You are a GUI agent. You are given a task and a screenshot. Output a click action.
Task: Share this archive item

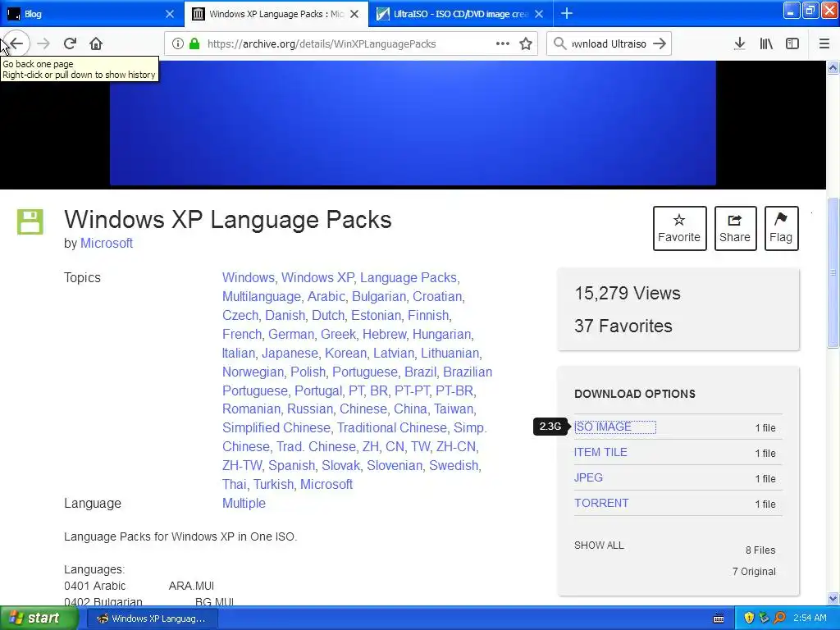point(735,228)
